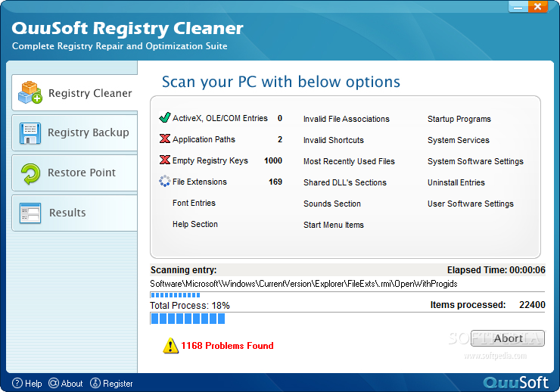Click the Empty Registry Keys count 1000
Image resolution: width=560 pixels, height=392 pixels.
pyautogui.click(x=273, y=160)
